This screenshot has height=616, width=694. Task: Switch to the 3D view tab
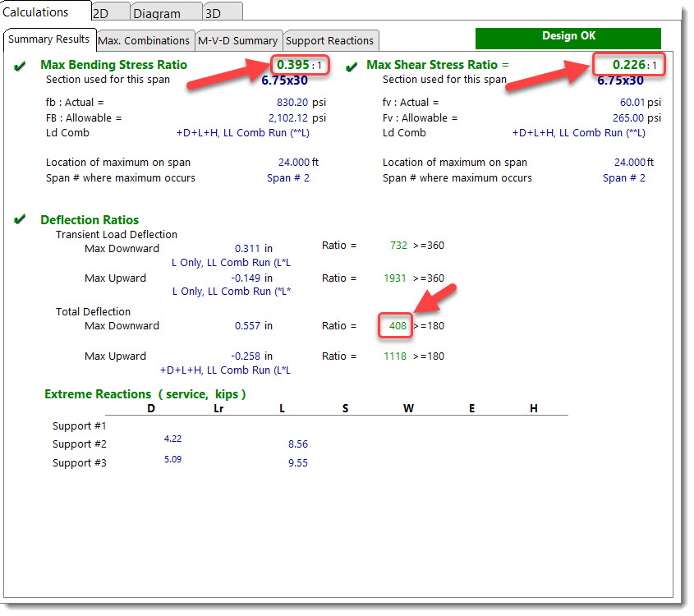point(214,13)
